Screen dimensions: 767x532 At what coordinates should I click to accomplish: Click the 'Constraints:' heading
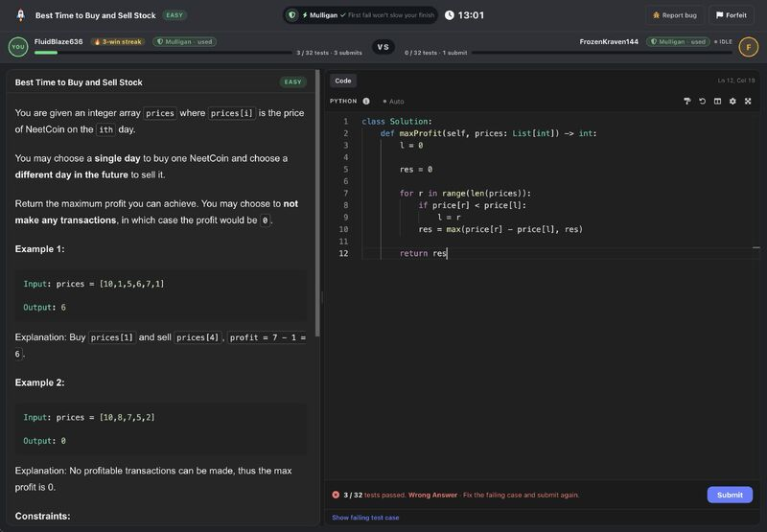[x=42, y=516]
